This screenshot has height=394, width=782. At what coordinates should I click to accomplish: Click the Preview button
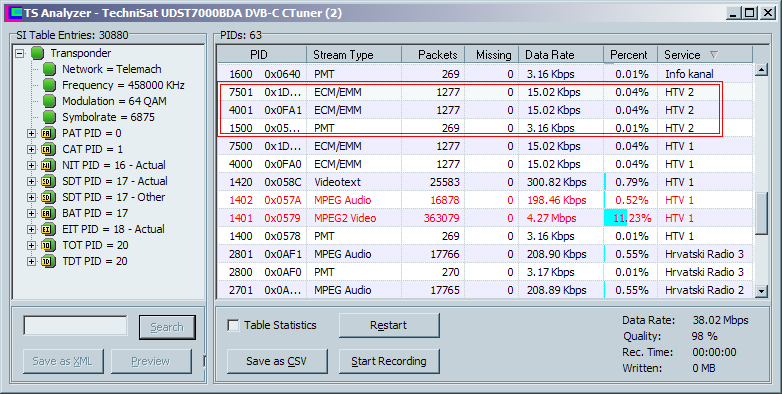coord(151,361)
